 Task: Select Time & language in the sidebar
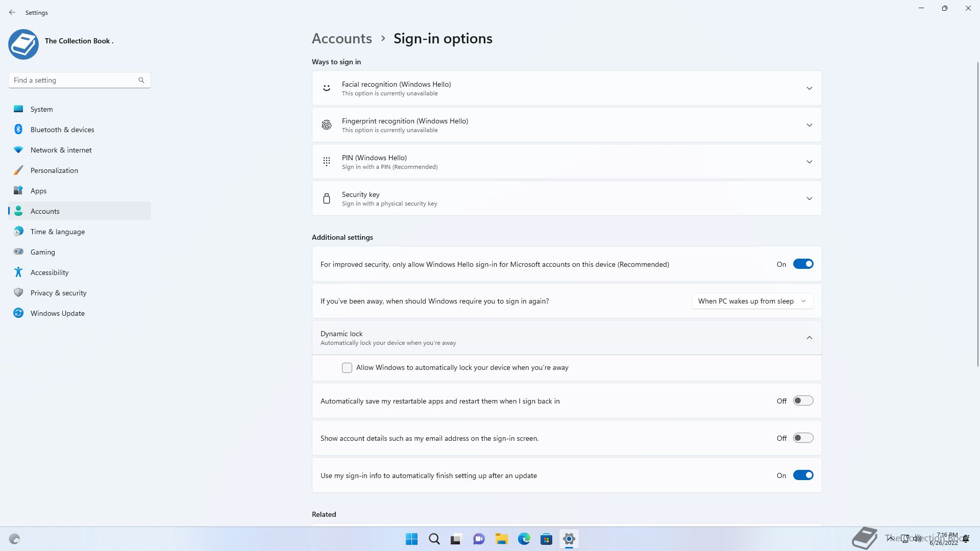point(58,232)
